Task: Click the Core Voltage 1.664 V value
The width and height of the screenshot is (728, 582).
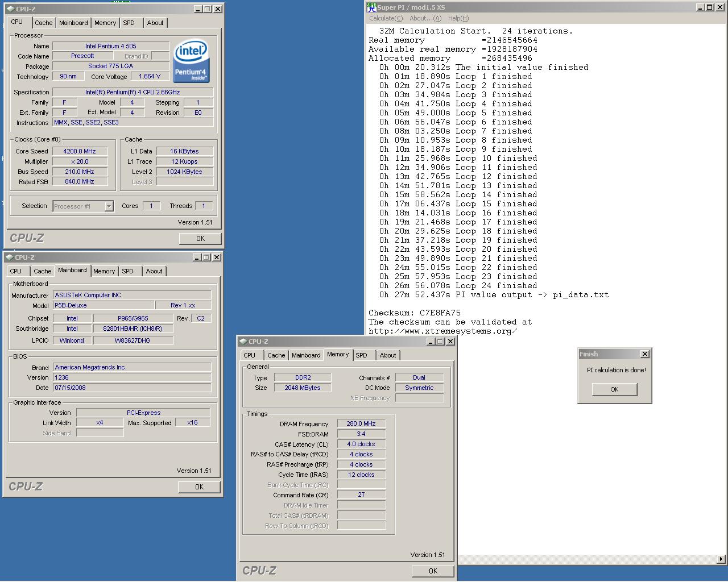Action: point(150,76)
